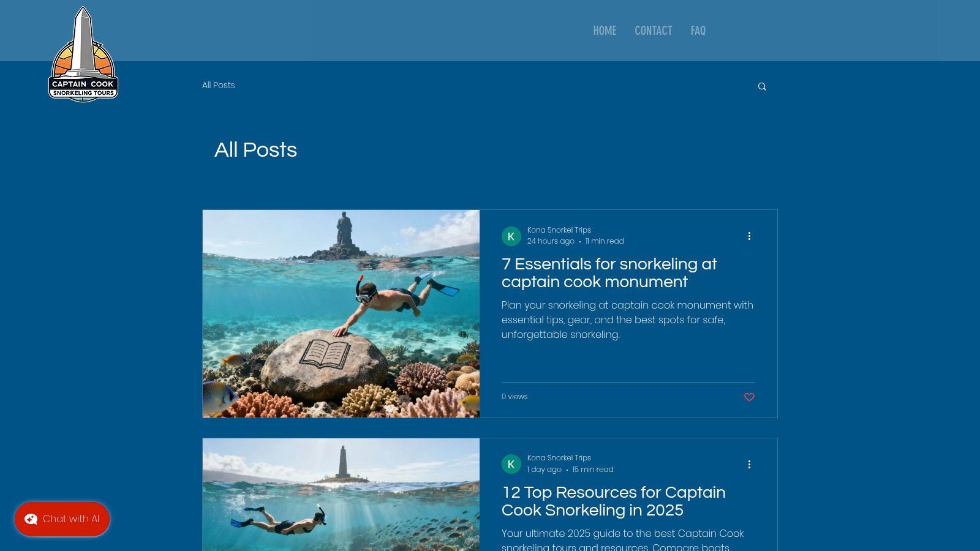
Task: Click the snorkeler touching rock thumbnail
Action: click(x=341, y=313)
